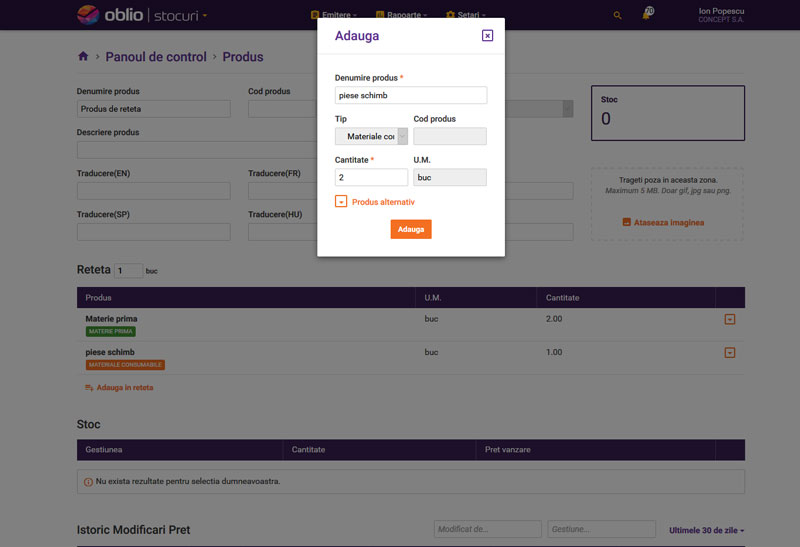Screen dimensions: 800x547
Task: Focus Cod produs field in dialog
Action: click(449, 136)
